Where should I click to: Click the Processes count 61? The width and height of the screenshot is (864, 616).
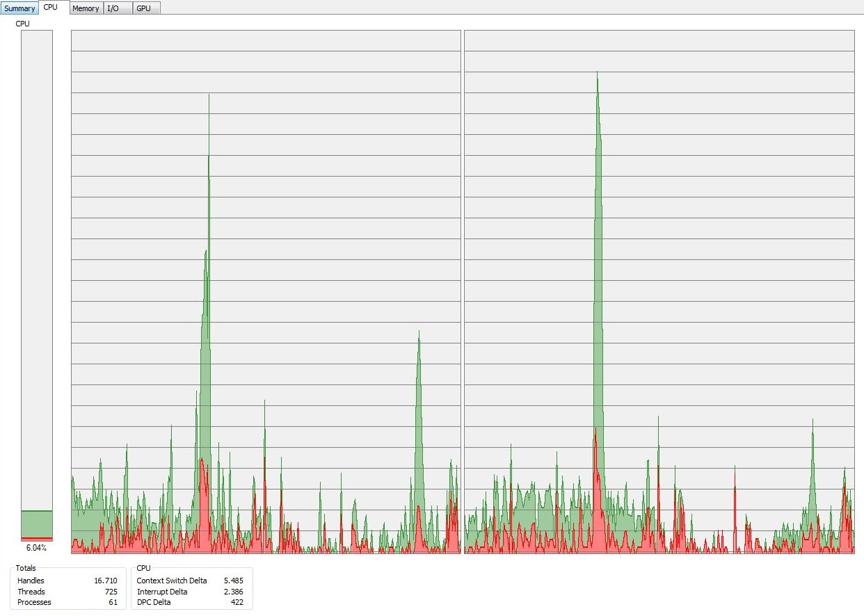pyautogui.click(x=112, y=602)
